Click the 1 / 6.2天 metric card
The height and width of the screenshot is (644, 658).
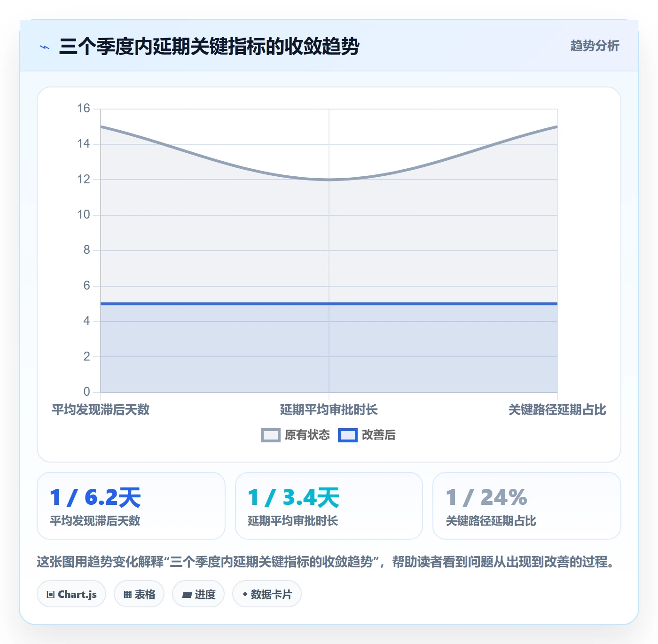[131, 506]
